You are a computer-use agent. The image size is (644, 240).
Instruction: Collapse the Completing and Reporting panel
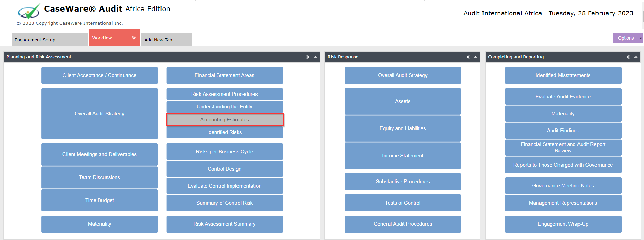636,57
